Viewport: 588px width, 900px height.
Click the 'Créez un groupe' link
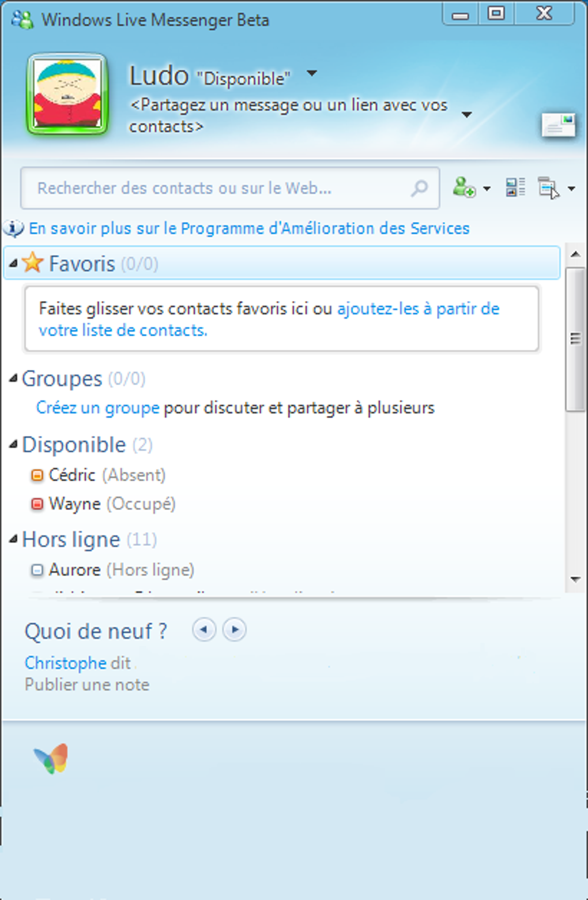point(97,408)
